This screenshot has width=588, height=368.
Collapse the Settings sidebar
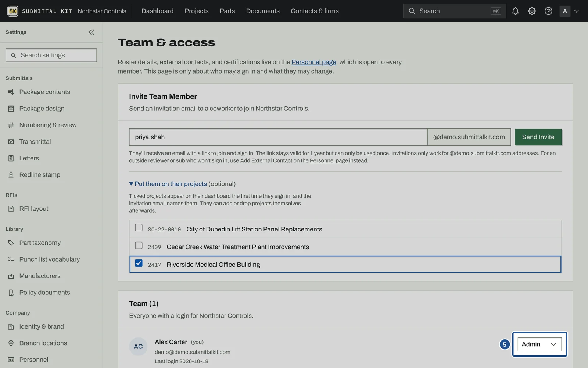pyautogui.click(x=91, y=32)
